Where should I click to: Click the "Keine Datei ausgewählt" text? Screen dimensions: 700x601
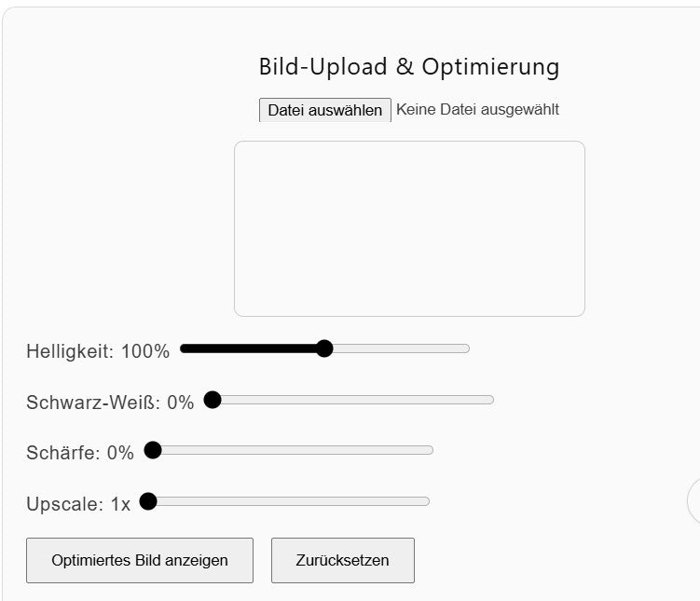point(477,110)
